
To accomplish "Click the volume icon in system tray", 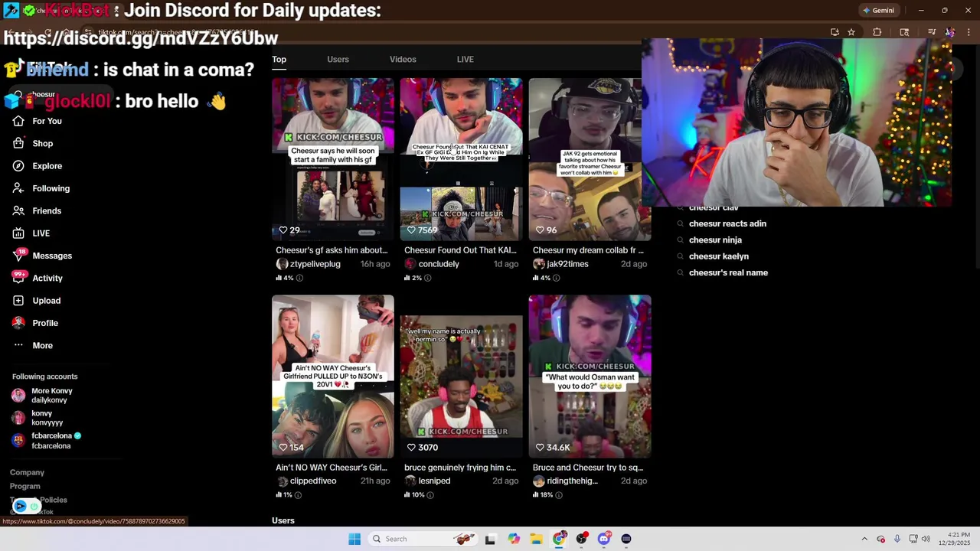I will (x=926, y=539).
